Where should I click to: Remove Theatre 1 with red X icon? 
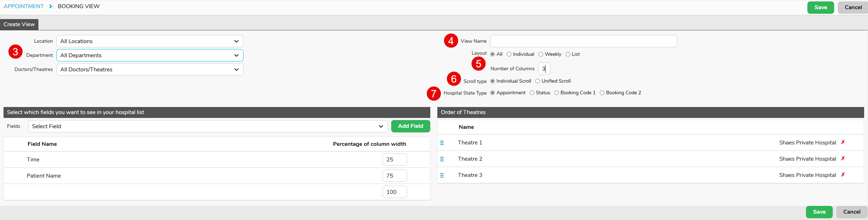pos(843,142)
